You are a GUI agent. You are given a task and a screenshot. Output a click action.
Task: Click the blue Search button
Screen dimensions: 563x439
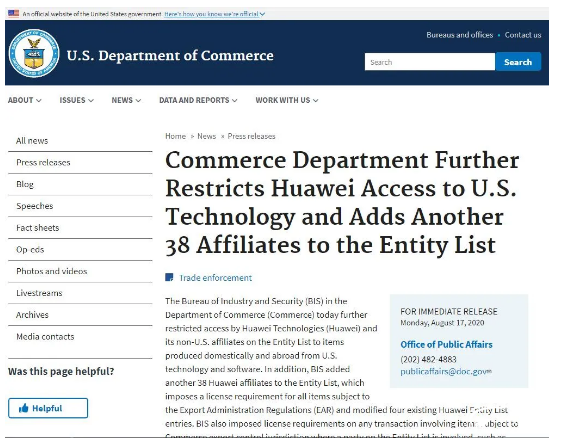pos(518,62)
